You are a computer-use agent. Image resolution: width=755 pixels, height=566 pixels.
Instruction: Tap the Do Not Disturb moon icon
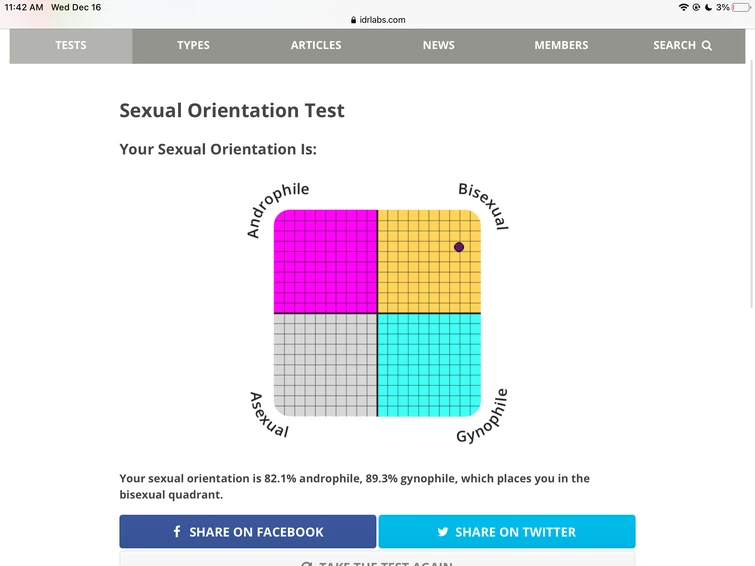(x=708, y=7)
